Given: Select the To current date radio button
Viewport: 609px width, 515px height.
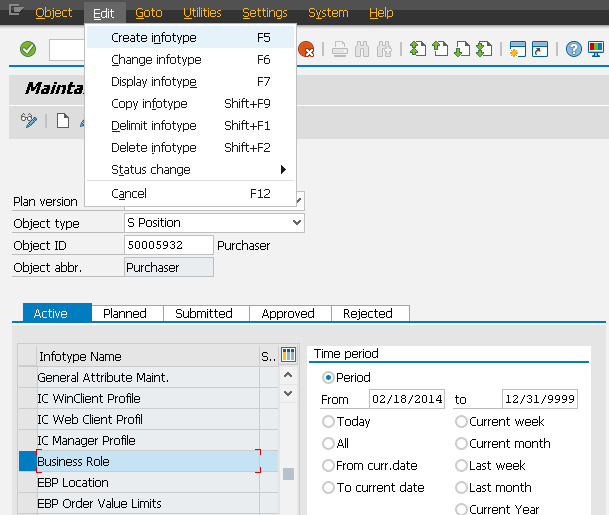Looking at the screenshot, I should pos(328,487).
